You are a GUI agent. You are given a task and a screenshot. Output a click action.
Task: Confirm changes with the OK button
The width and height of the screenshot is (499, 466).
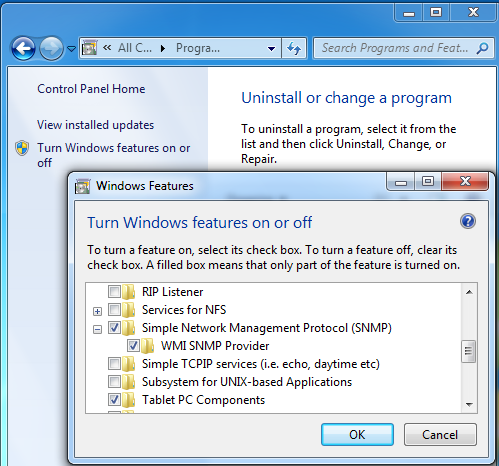coord(357,434)
